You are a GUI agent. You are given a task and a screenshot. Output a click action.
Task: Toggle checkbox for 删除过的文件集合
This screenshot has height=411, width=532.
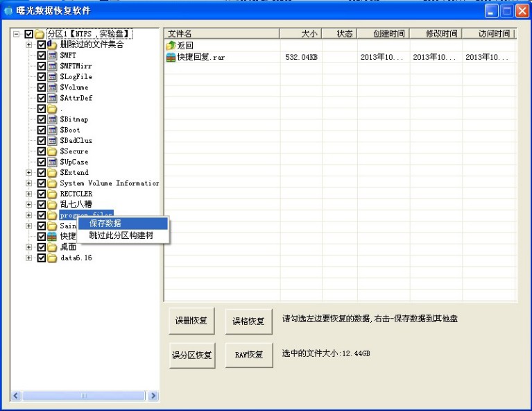(x=42, y=44)
